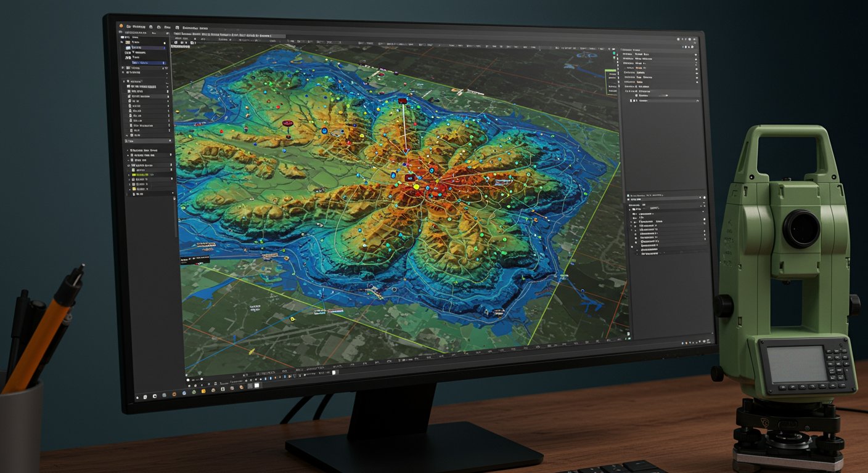Screen dimensions: 868x473
Task: Select the large red pin marker at the top of the terrain
Action: click(403, 101)
